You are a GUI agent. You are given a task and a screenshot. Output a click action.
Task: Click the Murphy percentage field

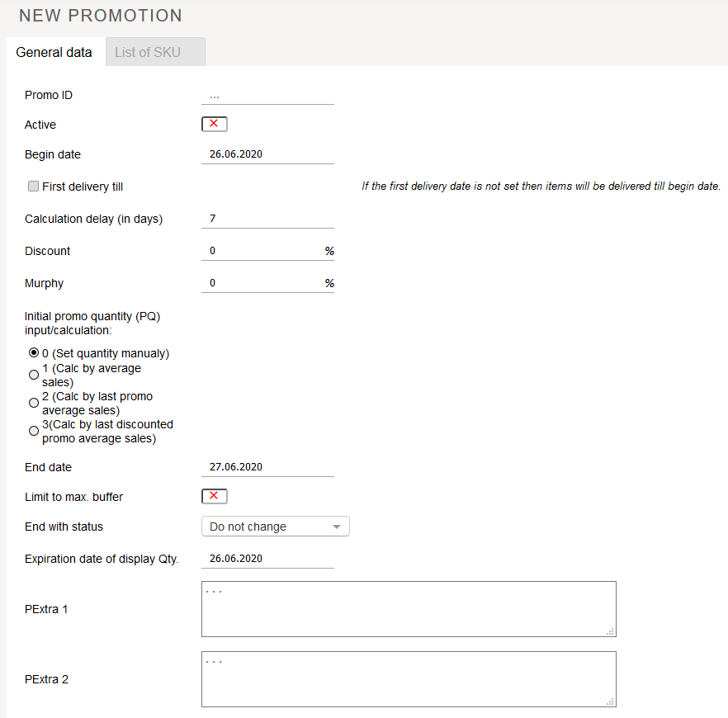click(262, 283)
